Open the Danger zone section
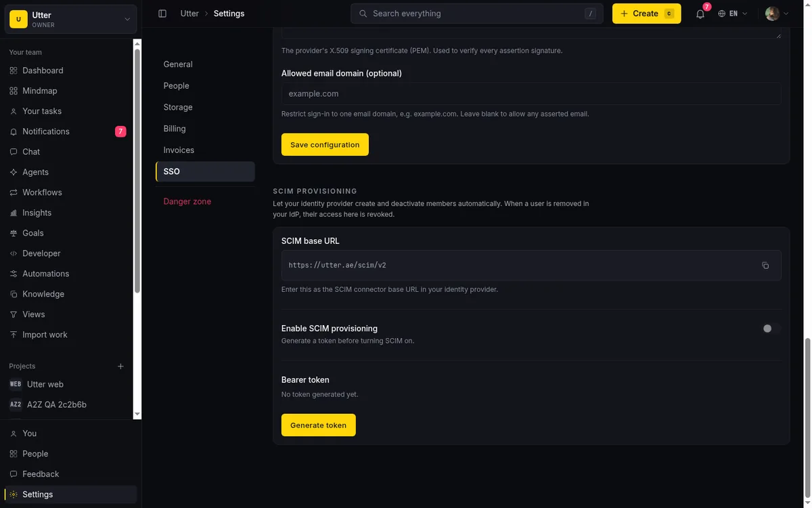 coord(205,201)
